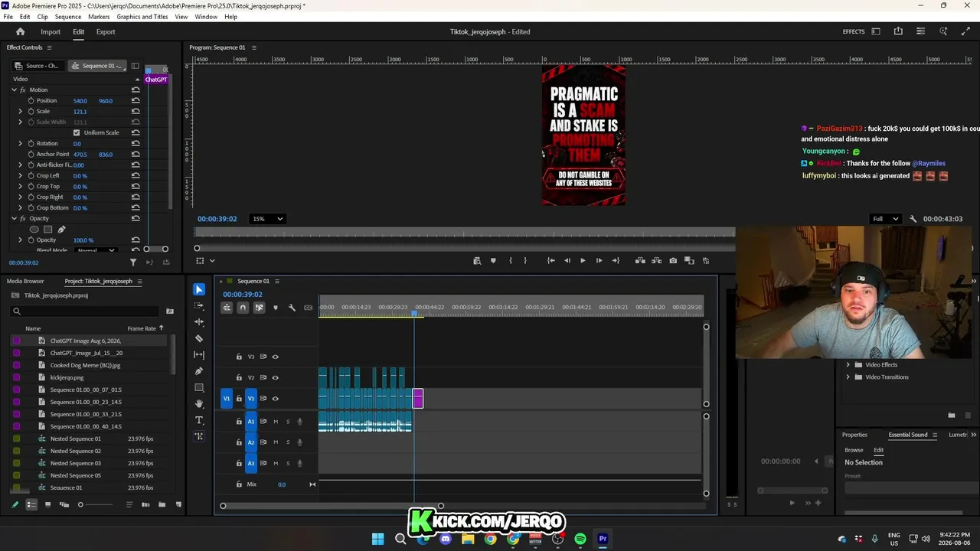This screenshot has width=980, height=551.
Task: Expand Video Transitions folder
Action: (848, 377)
